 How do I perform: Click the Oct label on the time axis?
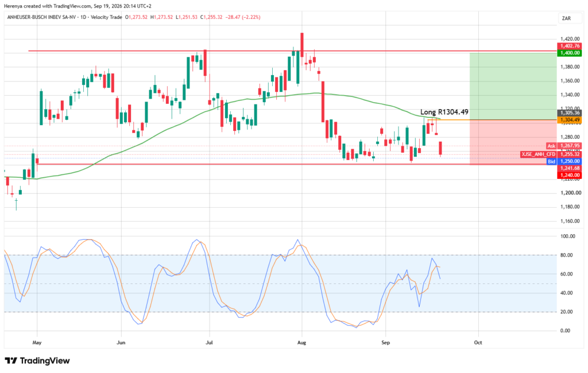click(478, 343)
